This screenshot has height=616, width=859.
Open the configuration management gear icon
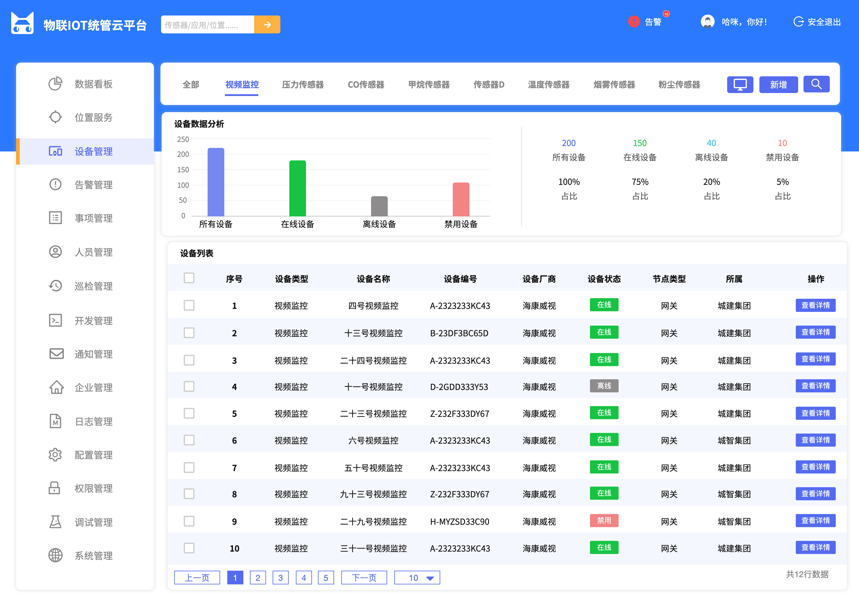tap(55, 455)
